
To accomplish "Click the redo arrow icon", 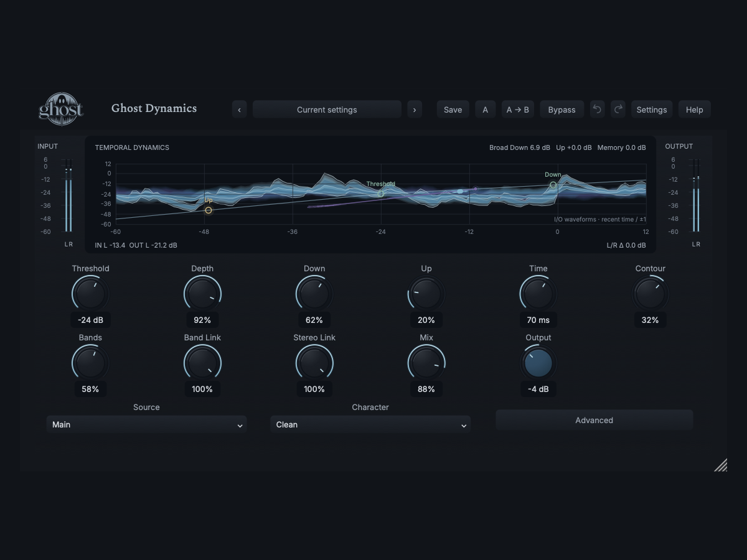I will 618,110.
